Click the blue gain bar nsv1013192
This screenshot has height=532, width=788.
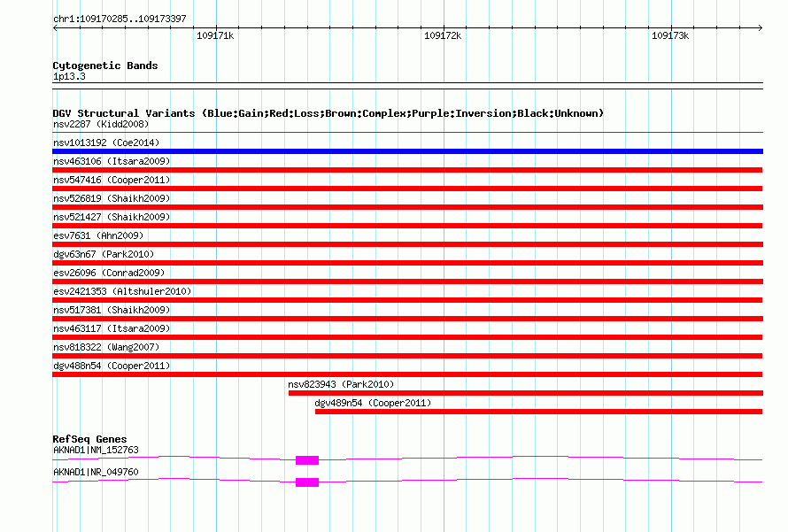coord(407,151)
